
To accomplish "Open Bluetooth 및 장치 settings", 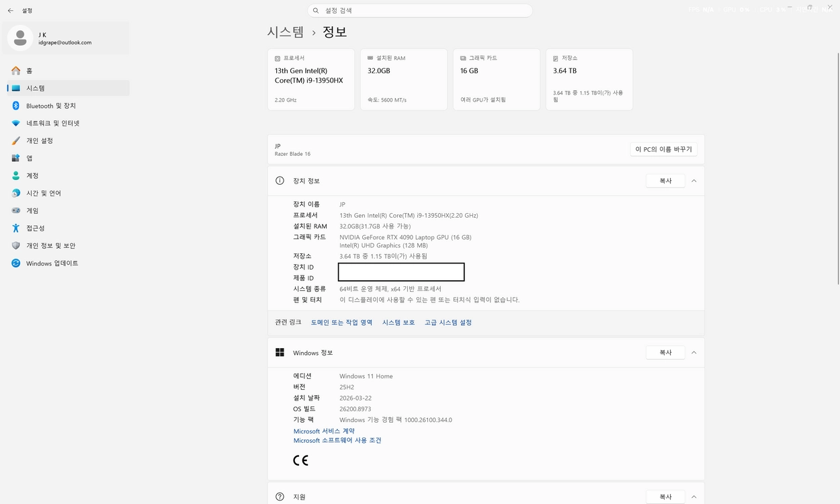I will pos(68,106).
